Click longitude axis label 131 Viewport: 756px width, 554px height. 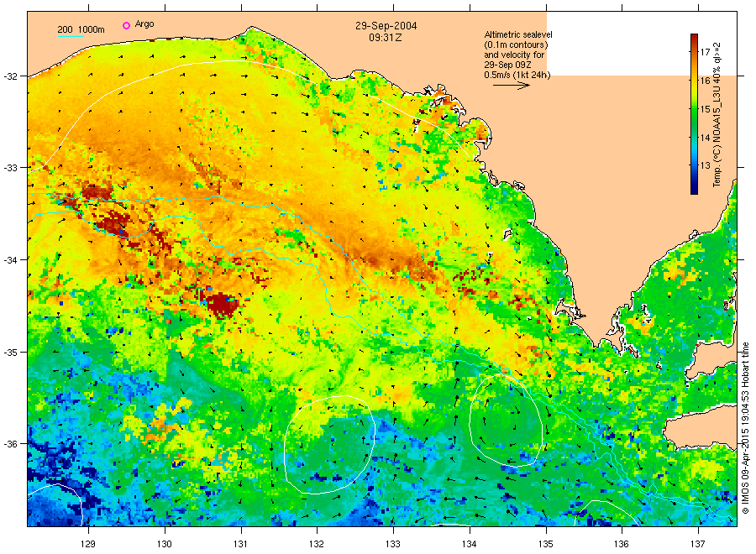tap(240, 544)
